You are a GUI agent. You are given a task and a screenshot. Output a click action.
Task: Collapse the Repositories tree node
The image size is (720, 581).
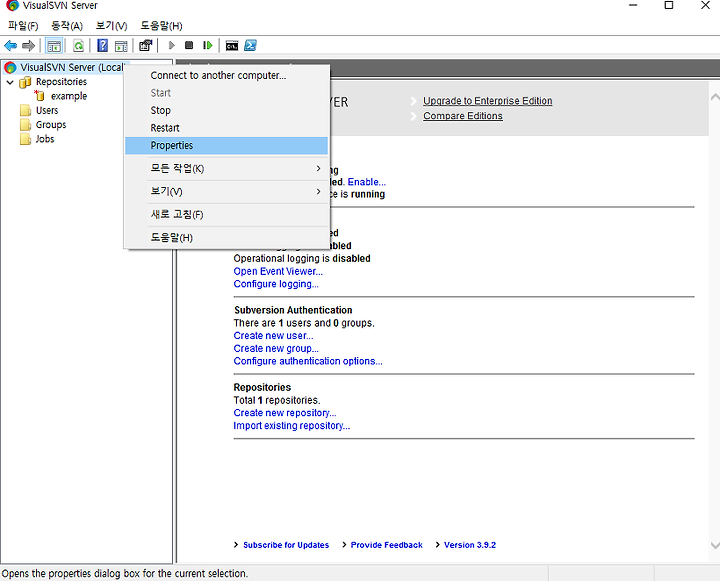coord(10,82)
